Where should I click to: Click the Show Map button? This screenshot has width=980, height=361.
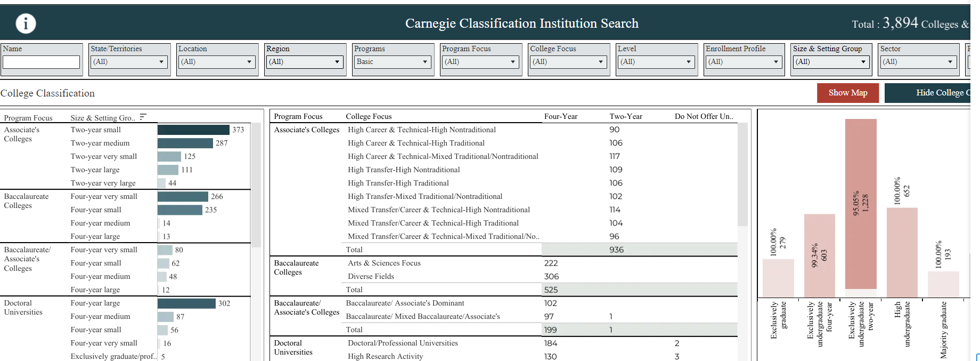[848, 93]
